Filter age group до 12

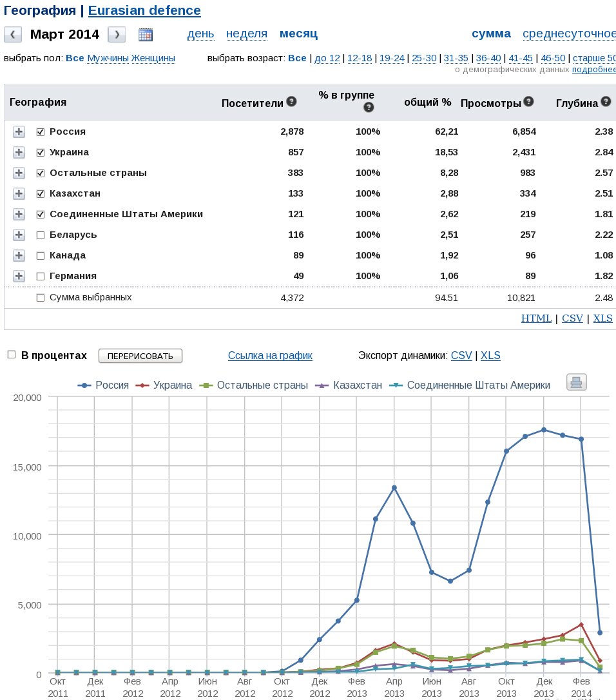(x=327, y=58)
